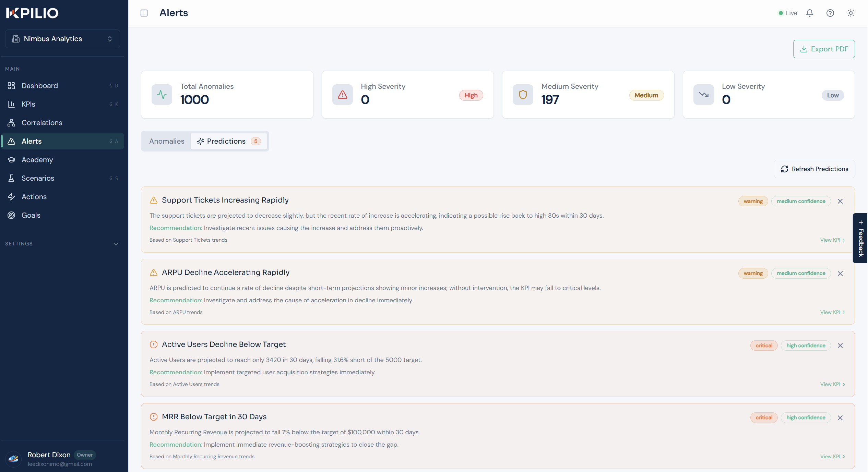Click the "ARPU Decline Accelerating Rapidly" title
Image resolution: width=868 pixels, height=472 pixels.
point(226,273)
